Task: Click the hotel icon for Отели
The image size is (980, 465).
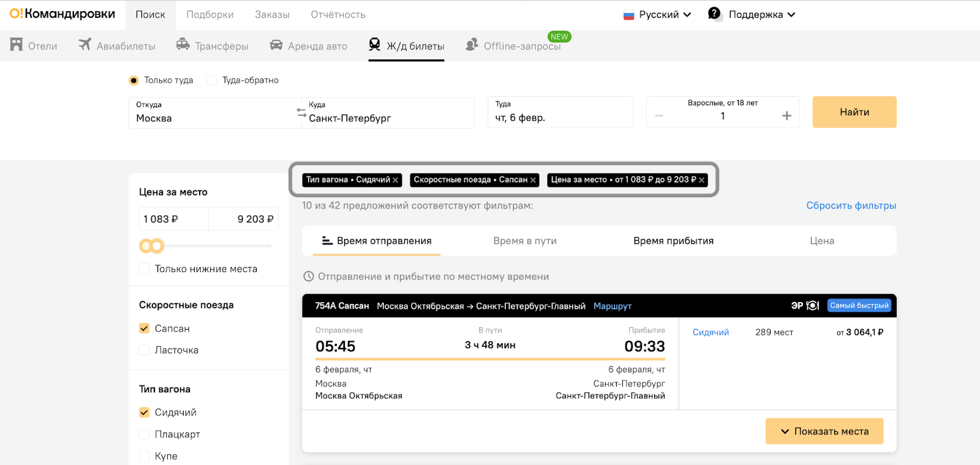Action: click(x=17, y=45)
